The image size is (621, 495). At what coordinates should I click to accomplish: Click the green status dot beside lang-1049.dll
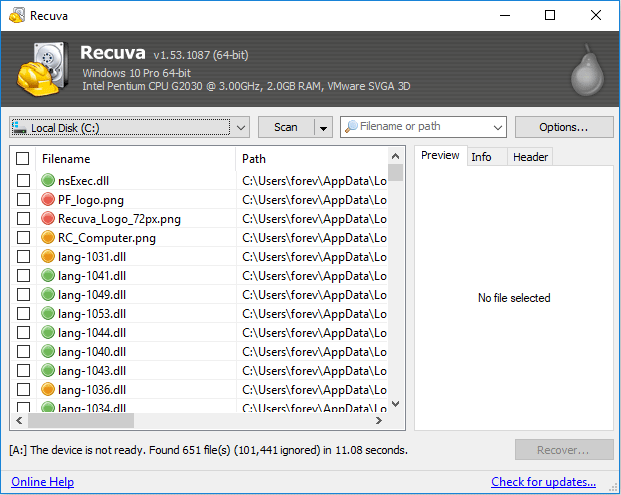point(48,294)
